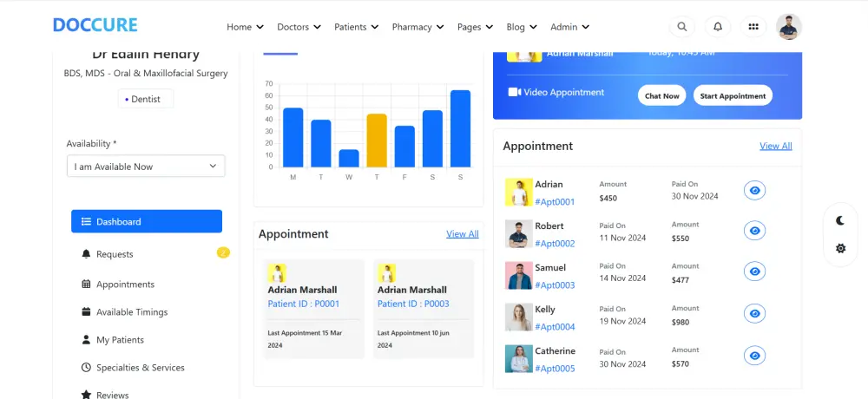View Kelly's appointment #Apt0004 eye icon
The width and height of the screenshot is (868, 399).
pyautogui.click(x=754, y=313)
